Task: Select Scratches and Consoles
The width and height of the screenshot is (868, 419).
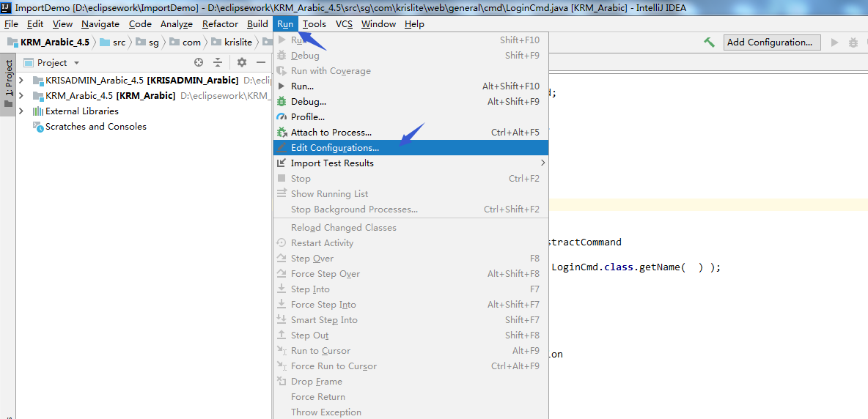Action: (x=89, y=127)
